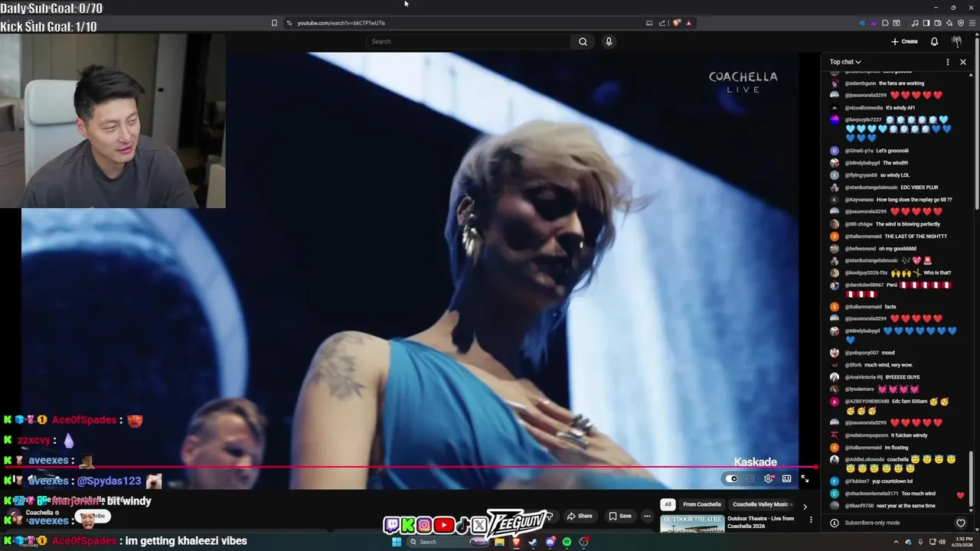The height and width of the screenshot is (551, 980).
Task: Open Brave VPN shield icon
Action: (x=961, y=23)
